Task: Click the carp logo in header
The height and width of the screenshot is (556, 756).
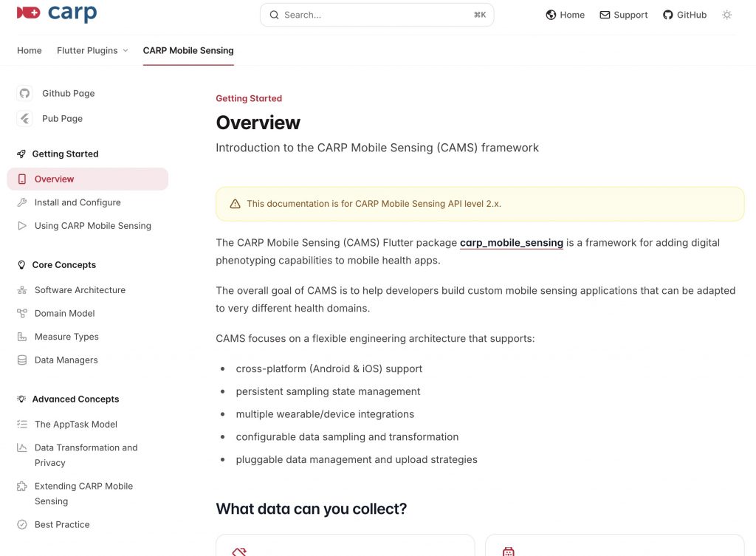Action: [57, 13]
